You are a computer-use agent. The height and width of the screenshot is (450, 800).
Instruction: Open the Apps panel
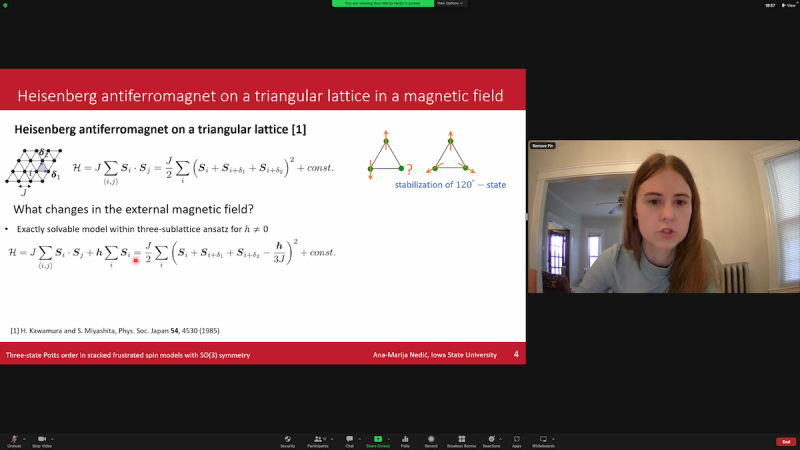516,441
